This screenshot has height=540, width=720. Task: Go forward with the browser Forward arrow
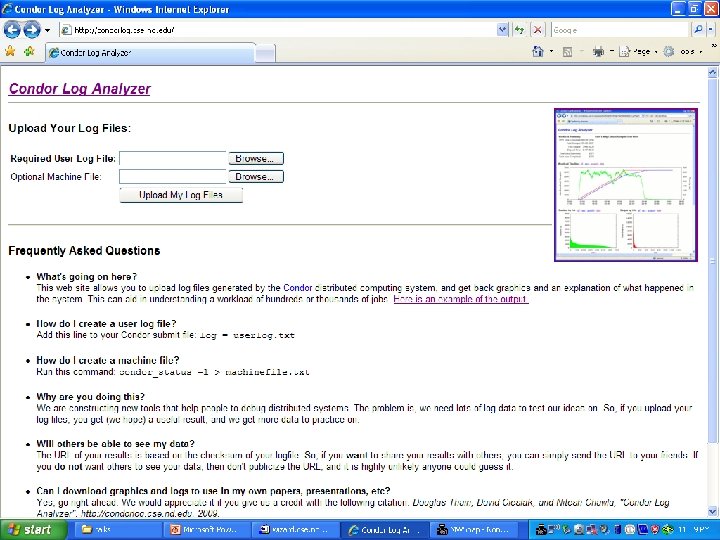32,30
